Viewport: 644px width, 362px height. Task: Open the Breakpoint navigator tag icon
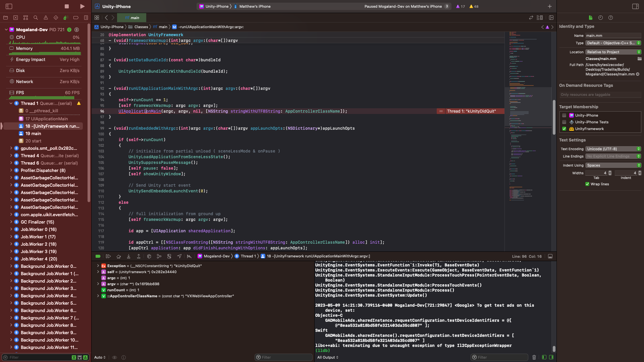pos(76,17)
